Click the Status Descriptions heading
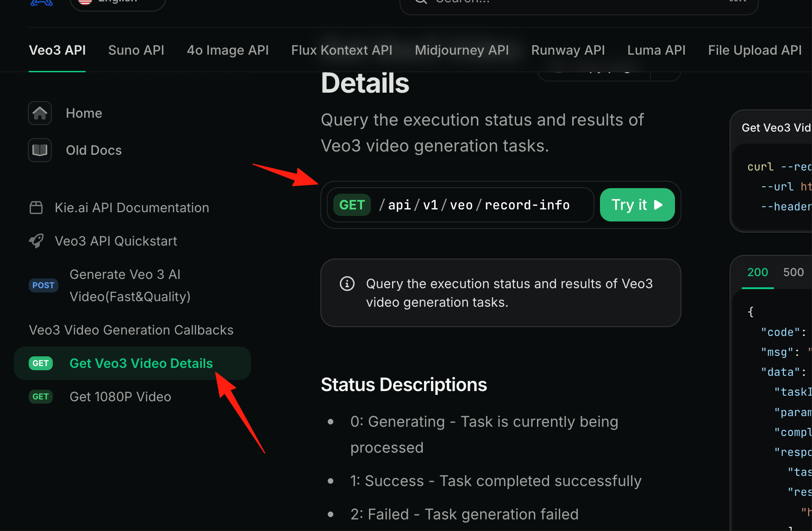Viewport: 812px width, 531px height. [x=404, y=385]
